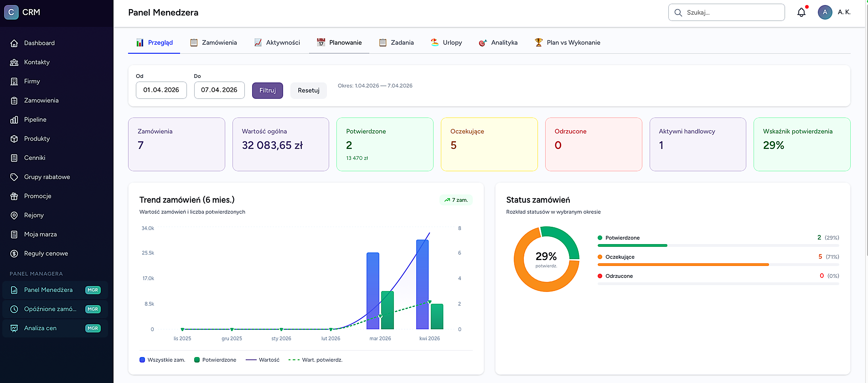Viewport: 868px width, 383px height.
Task: Click the search magnifier icon
Action: 678,13
